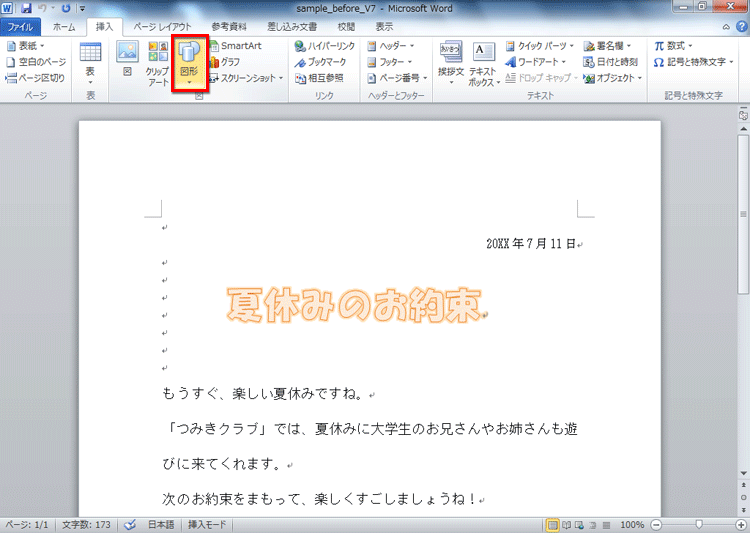Open the クリップアート pane
Screen dimensions: 750x533
[x=158, y=63]
